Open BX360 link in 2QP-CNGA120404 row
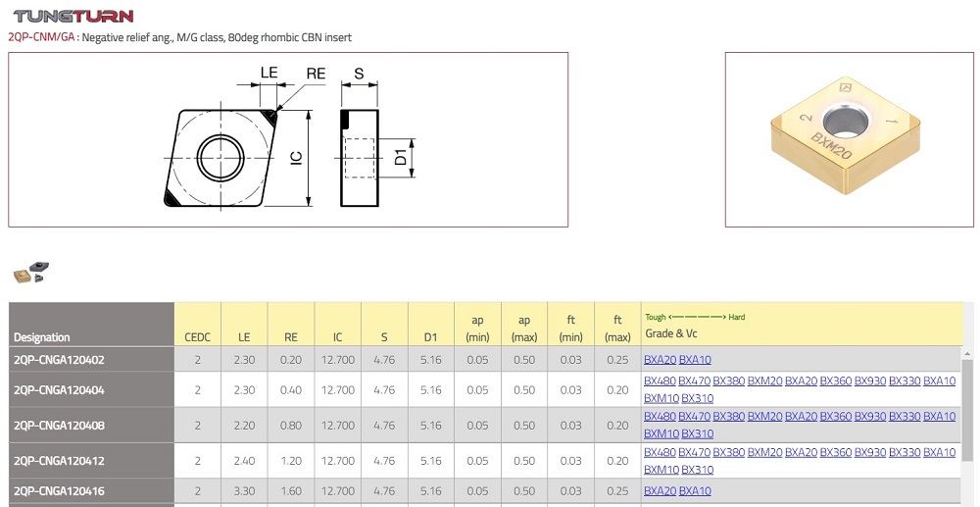Screen dimensions: 980x507 pos(836,380)
